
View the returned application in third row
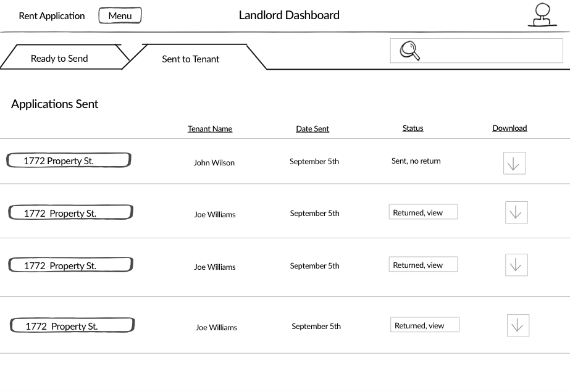423,264
